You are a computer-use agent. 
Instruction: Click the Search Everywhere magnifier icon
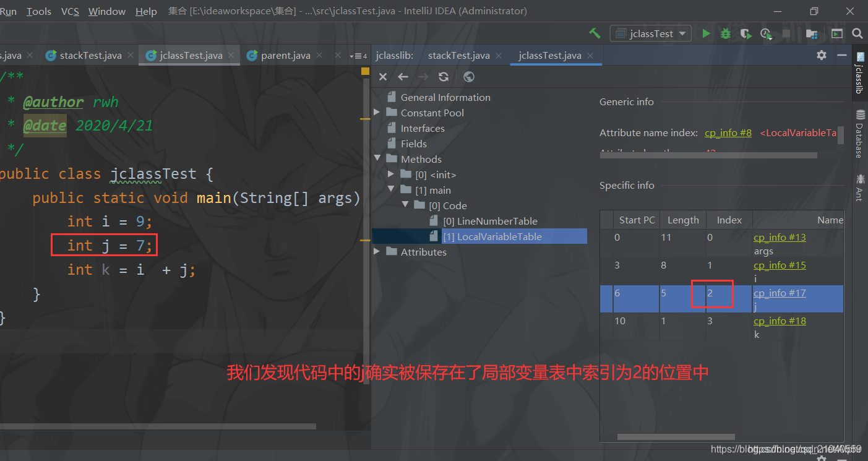(857, 34)
